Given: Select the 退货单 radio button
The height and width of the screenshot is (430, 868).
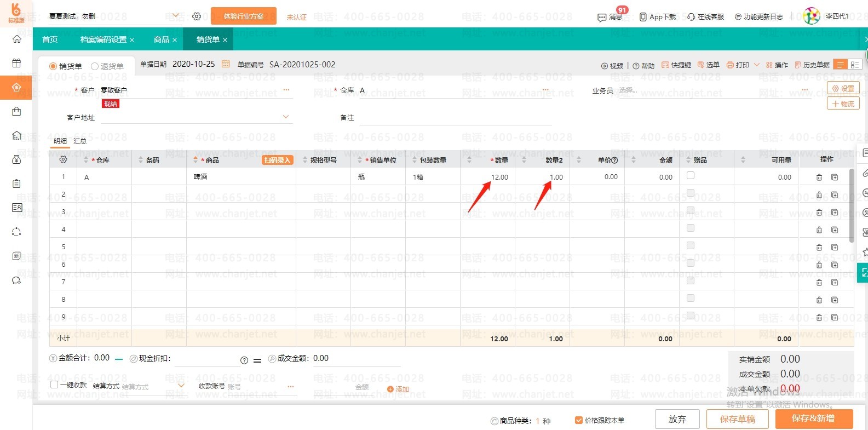Looking at the screenshot, I should pos(95,66).
